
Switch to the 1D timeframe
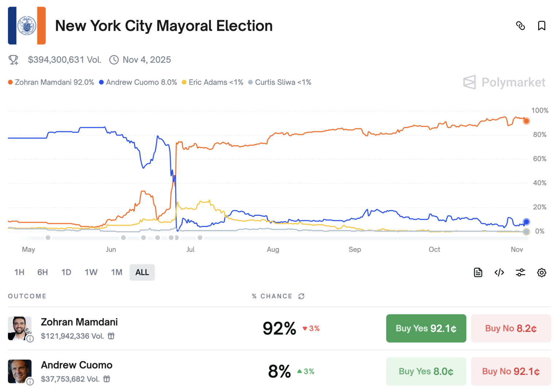(x=66, y=272)
